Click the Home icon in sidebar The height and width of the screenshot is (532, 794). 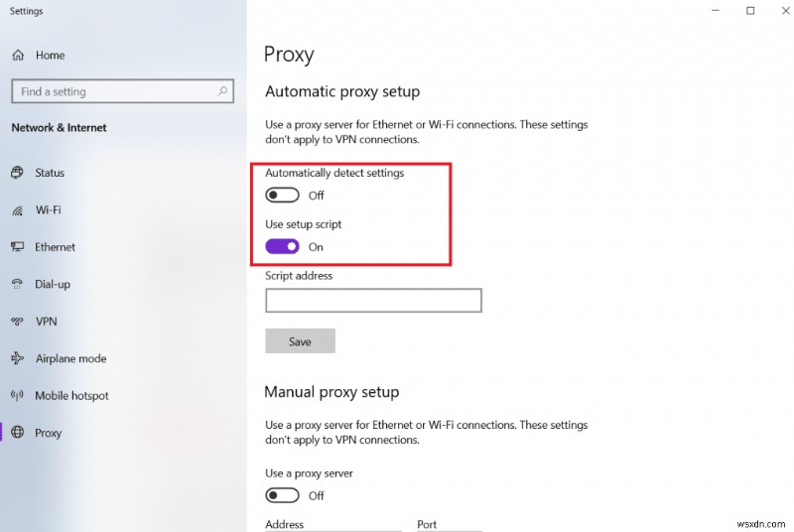[x=17, y=56]
